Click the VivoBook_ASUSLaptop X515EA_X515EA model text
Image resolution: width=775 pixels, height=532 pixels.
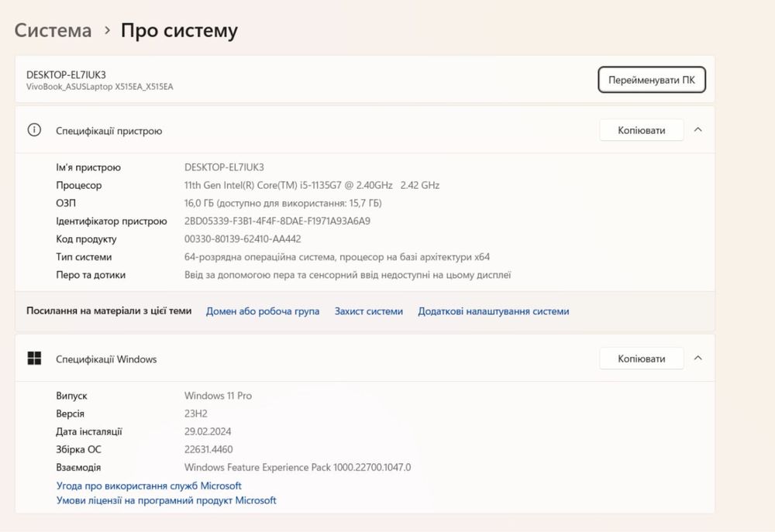(x=100, y=87)
